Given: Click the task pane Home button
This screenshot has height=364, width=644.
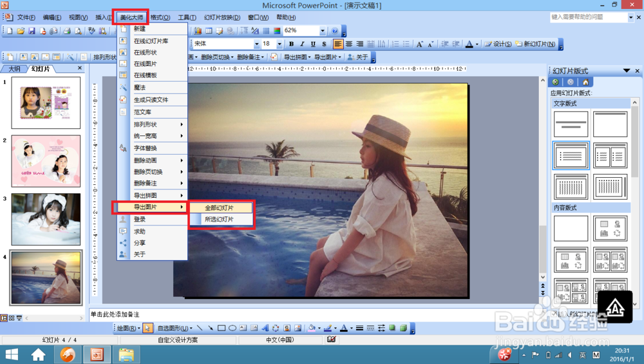Looking at the screenshot, I should pyautogui.click(x=585, y=82).
